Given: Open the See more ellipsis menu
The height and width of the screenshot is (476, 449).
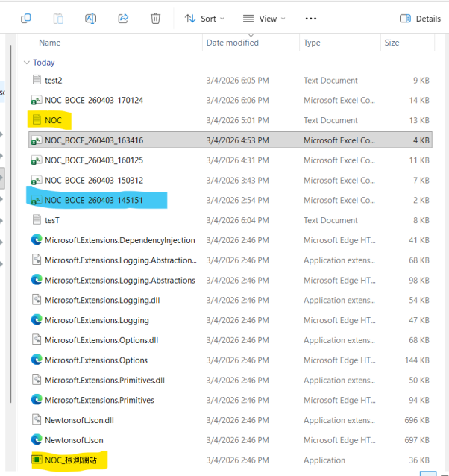Looking at the screenshot, I should click(x=311, y=19).
